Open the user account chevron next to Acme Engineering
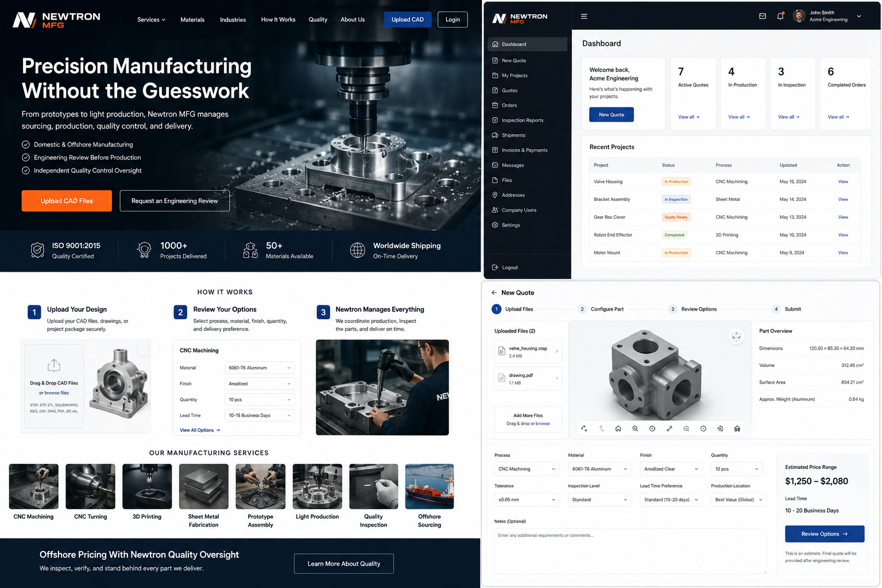The image size is (882, 588). 859,17
